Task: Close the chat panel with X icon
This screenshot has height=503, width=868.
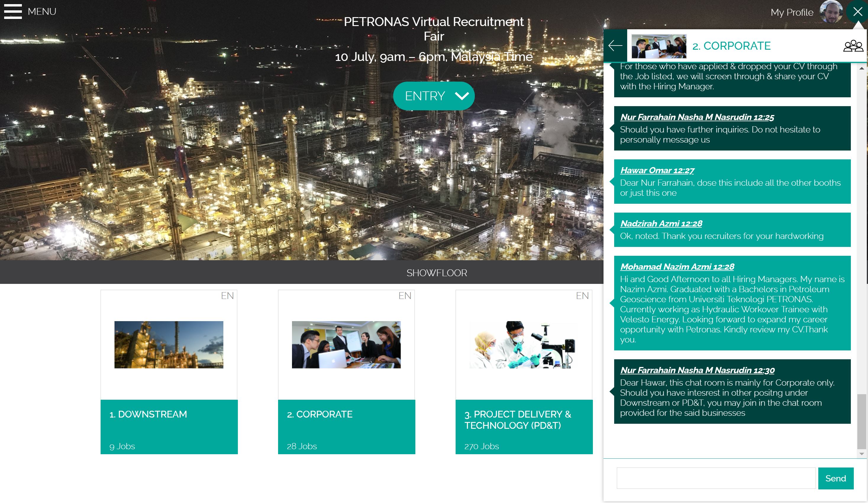Action: (x=857, y=12)
